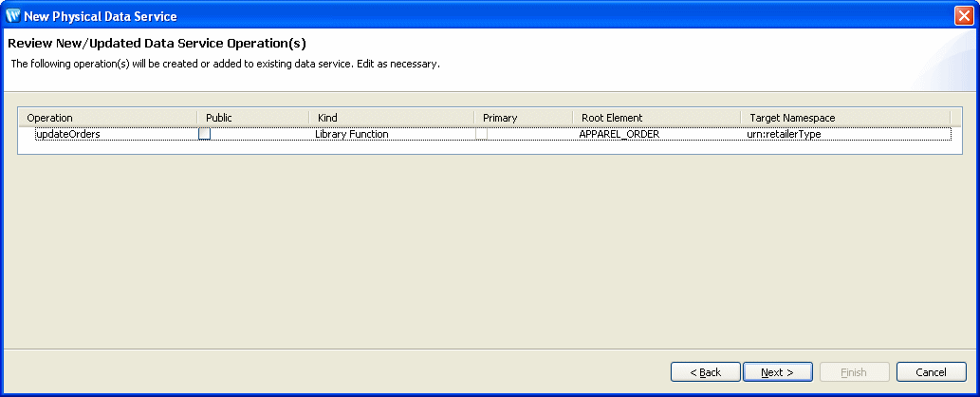Screen dimensions: 980x397
Task: Click the Operation column header
Action: coord(108,118)
